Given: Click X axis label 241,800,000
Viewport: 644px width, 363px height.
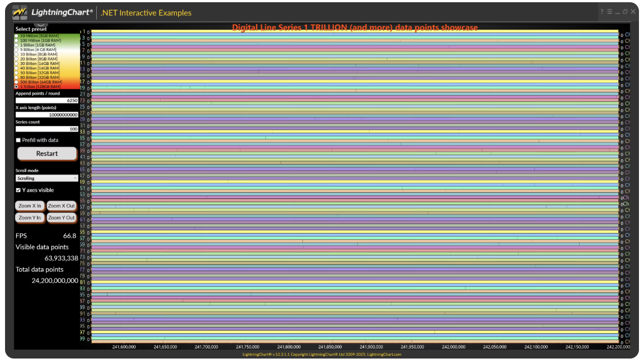Looking at the screenshot, I should coord(289,347).
